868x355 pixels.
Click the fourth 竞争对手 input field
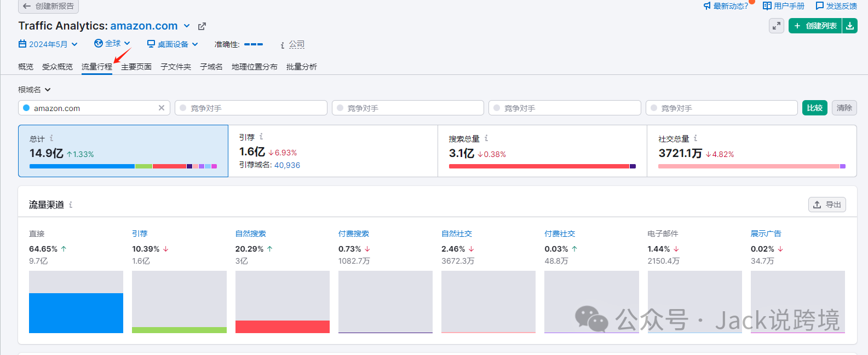[x=722, y=108]
